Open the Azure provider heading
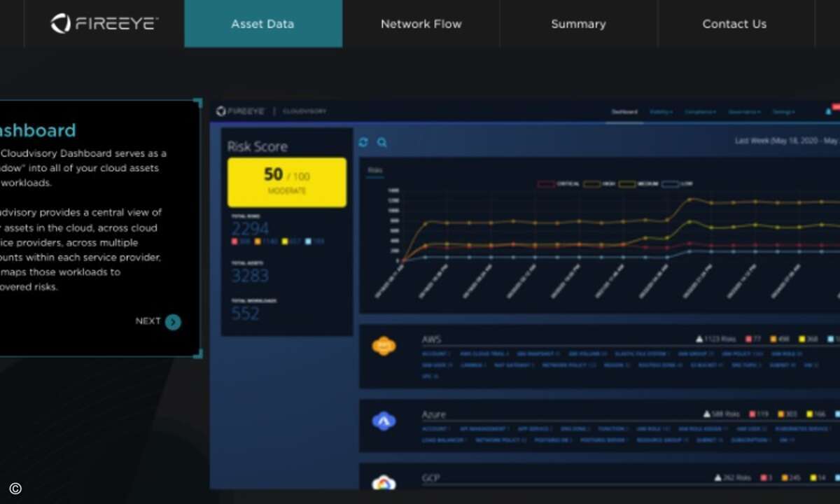The height and width of the screenshot is (504, 840). 433,414
